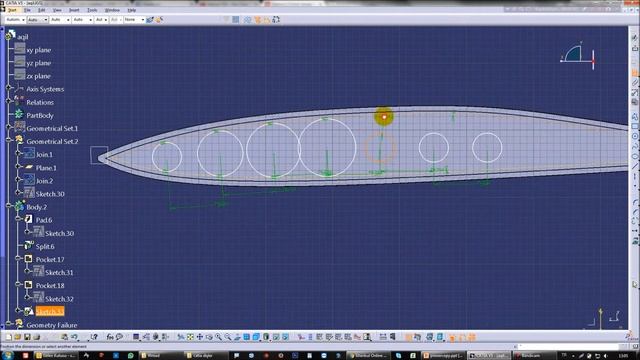Click the Windows Start orb
The height and width of the screenshot is (360, 640).
[7, 356]
